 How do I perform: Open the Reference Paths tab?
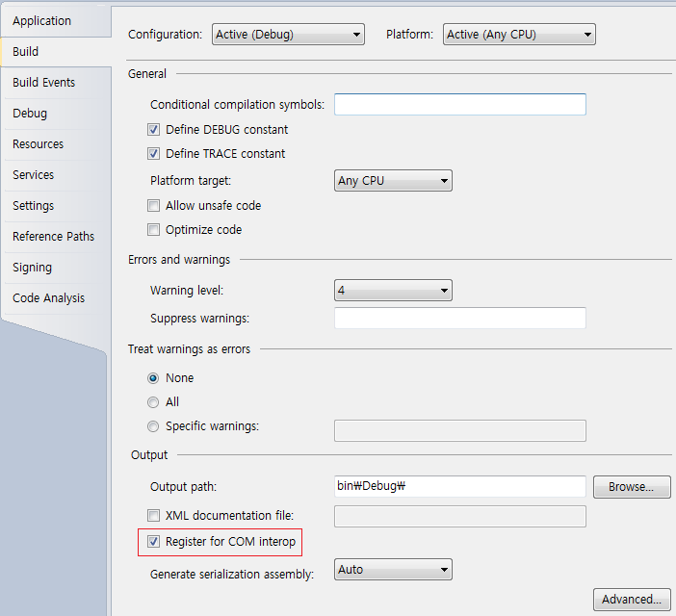(56, 237)
